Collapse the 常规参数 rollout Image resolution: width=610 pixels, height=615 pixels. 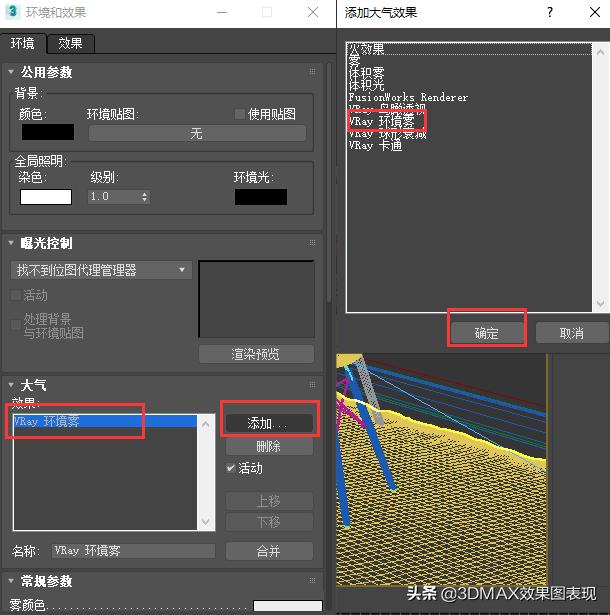click(11, 580)
